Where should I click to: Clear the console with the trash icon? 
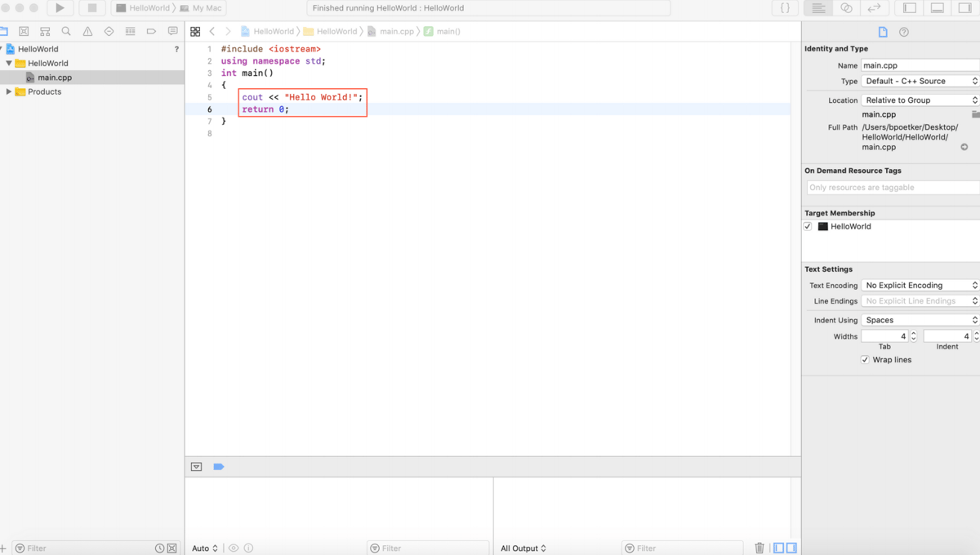coord(759,548)
